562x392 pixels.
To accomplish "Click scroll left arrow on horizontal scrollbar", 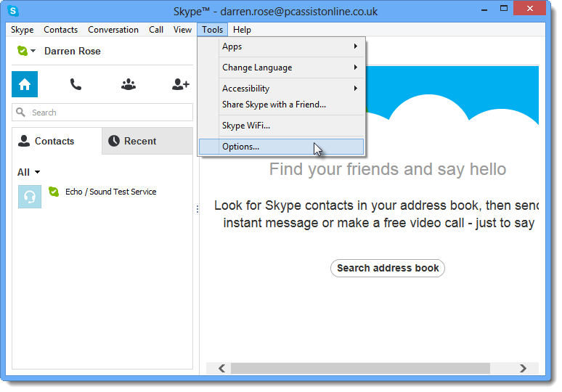I will point(221,368).
